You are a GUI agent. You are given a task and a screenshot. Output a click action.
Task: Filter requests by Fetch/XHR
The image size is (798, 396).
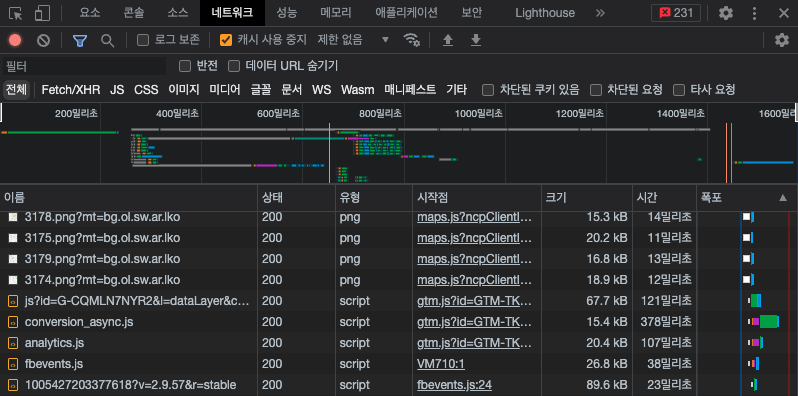(x=71, y=90)
